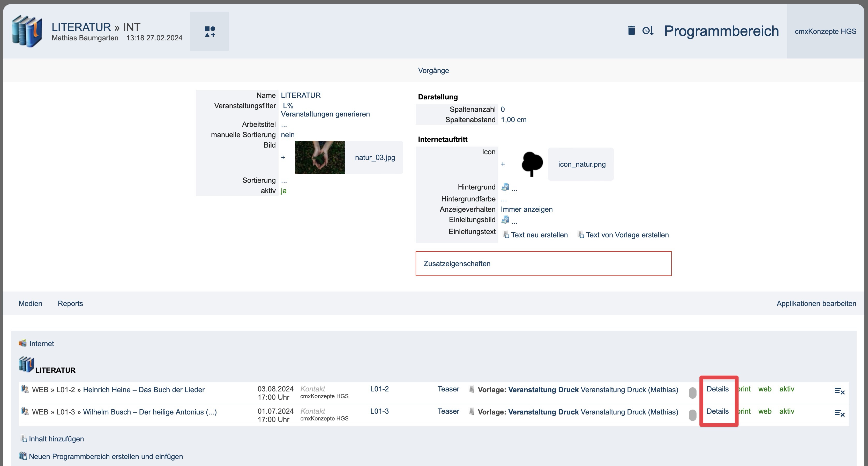
Task: Change the 'manuelle Sortierung' nein value
Action: [x=287, y=135]
